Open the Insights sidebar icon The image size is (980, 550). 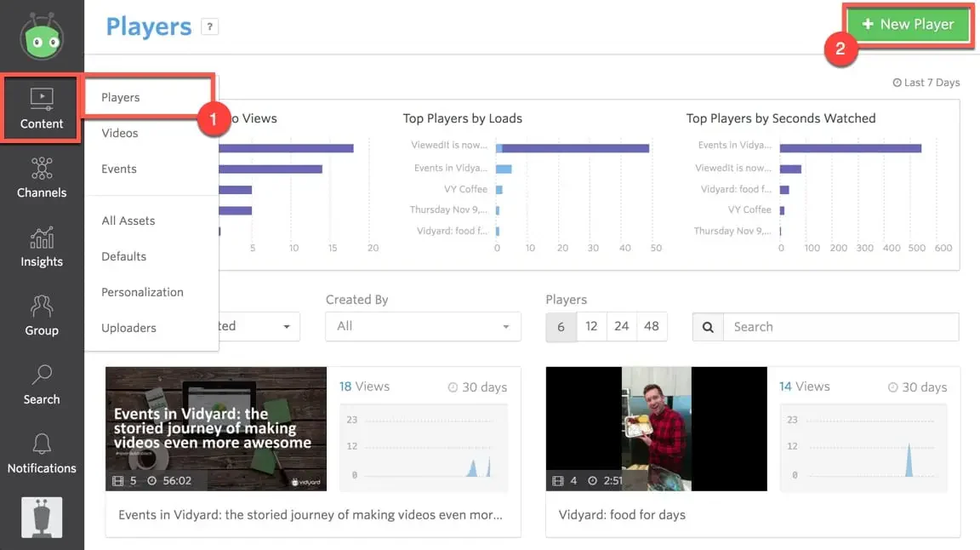tap(41, 247)
